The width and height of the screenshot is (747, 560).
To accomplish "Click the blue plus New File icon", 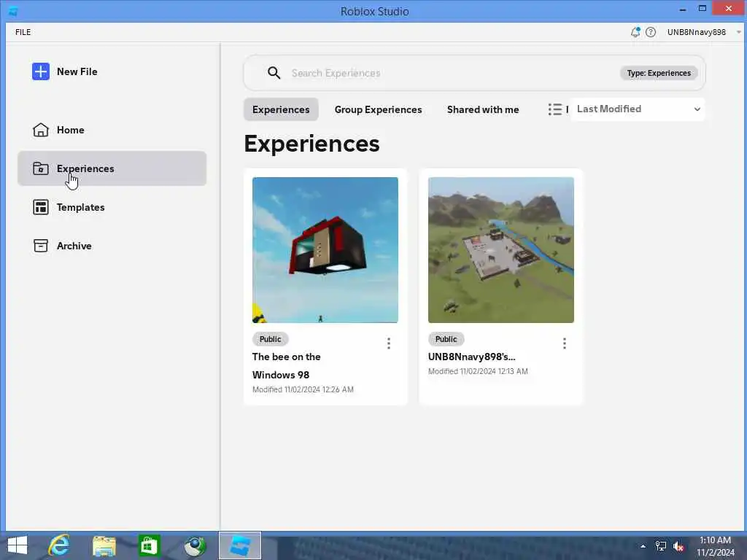I will (41, 71).
